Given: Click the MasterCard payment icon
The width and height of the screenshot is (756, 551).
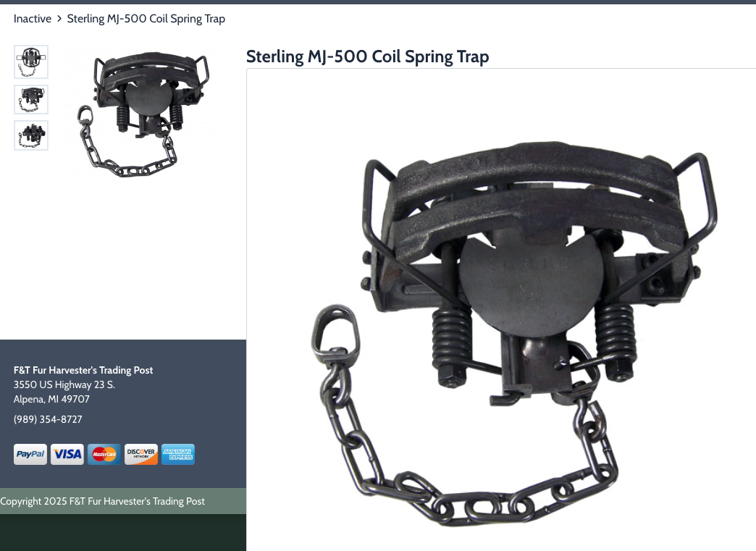Looking at the screenshot, I should (x=104, y=454).
